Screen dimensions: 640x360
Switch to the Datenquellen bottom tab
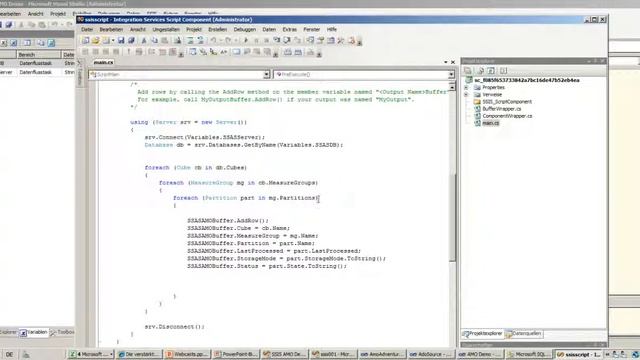(524, 334)
